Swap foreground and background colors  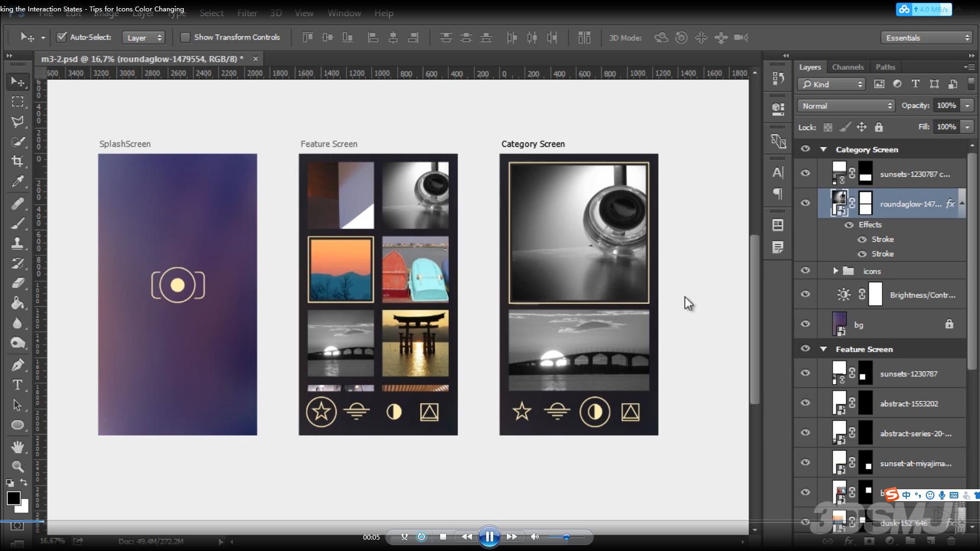(x=24, y=482)
